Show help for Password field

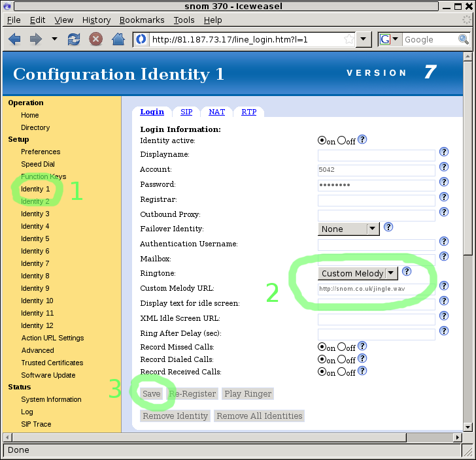pos(444,182)
